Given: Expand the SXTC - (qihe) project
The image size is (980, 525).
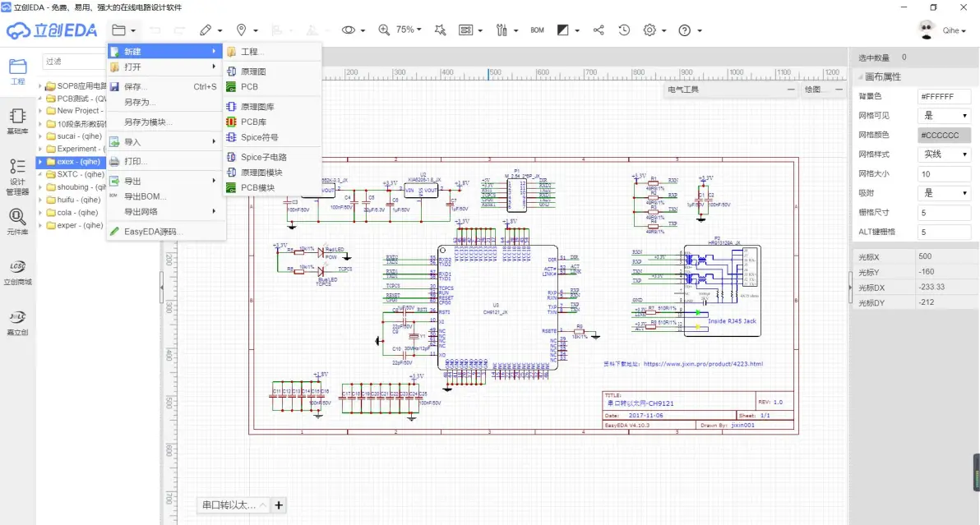Looking at the screenshot, I should click(40, 175).
